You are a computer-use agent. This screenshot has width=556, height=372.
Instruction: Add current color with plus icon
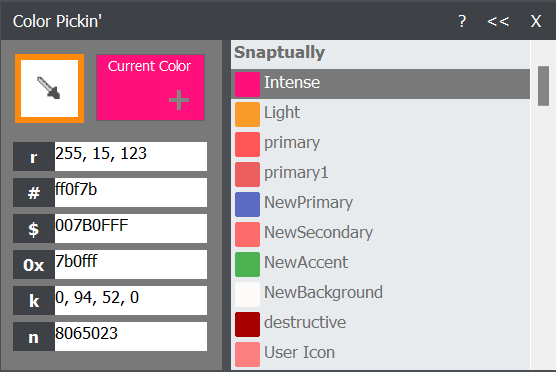tap(179, 100)
